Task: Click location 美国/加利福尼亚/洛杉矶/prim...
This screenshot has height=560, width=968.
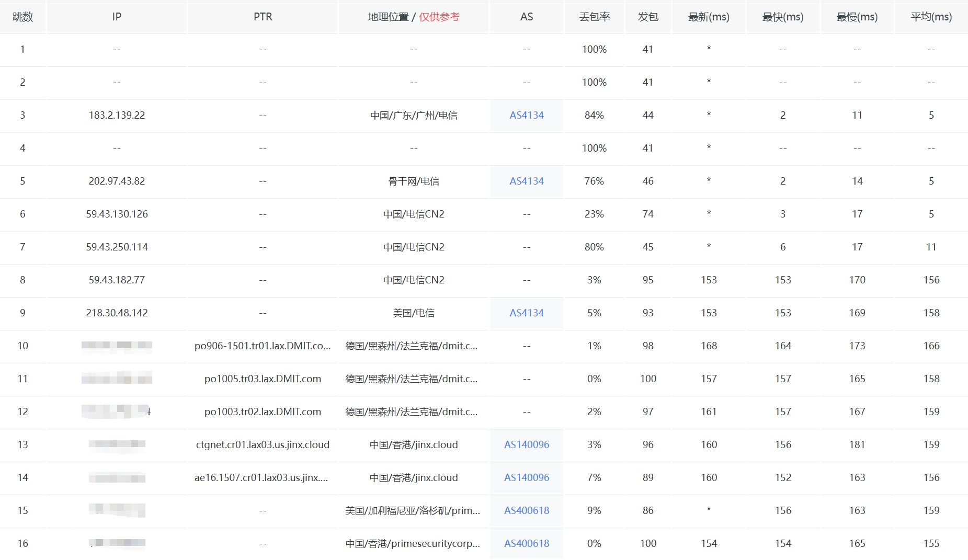Action: pos(413,510)
